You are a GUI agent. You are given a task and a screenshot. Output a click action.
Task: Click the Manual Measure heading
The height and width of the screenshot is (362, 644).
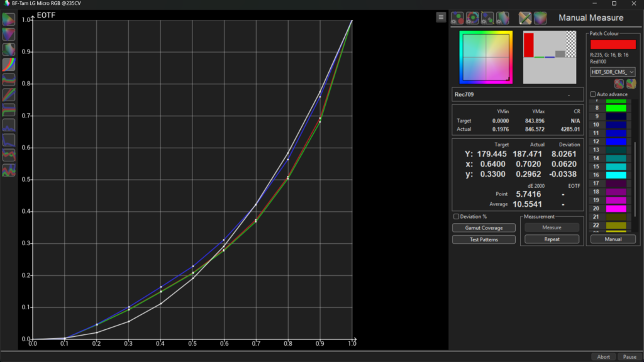click(x=591, y=18)
